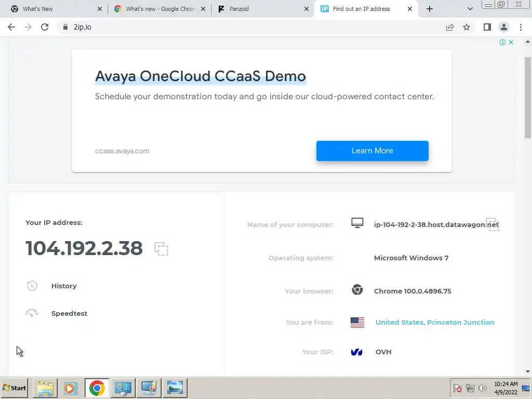The image size is (532, 399).
Task: Open the History link
Action: (x=64, y=286)
